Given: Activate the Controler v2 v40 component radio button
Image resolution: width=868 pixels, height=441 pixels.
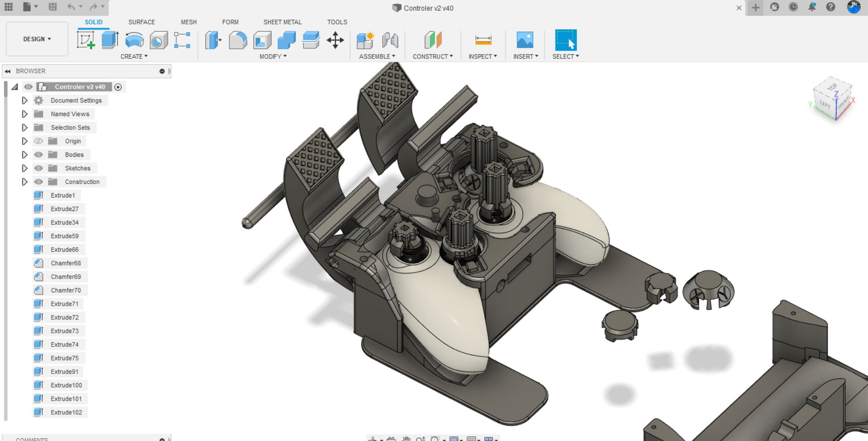Looking at the screenshot, I should tap(118, 87).
